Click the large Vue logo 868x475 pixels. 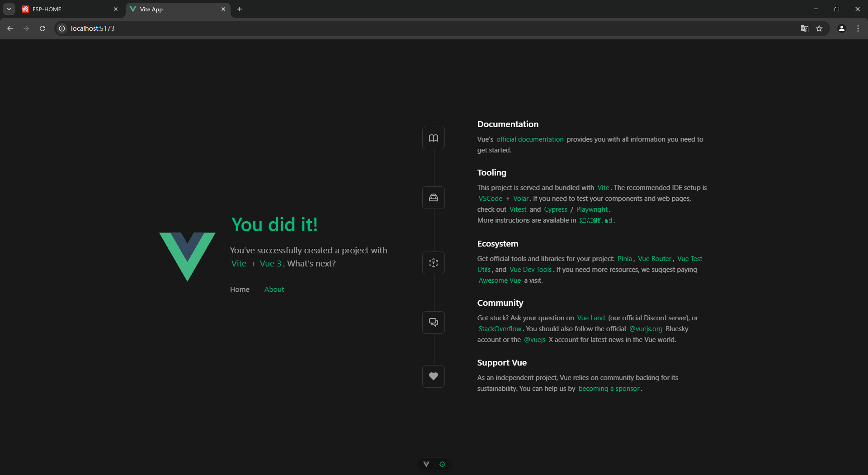[187, 256]
